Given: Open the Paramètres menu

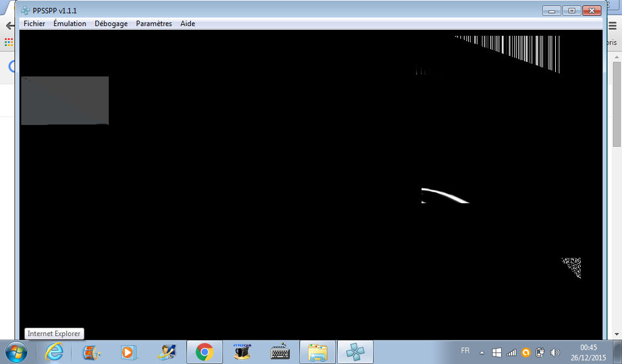Looking at the screenshot, I should tap(154, 24).
